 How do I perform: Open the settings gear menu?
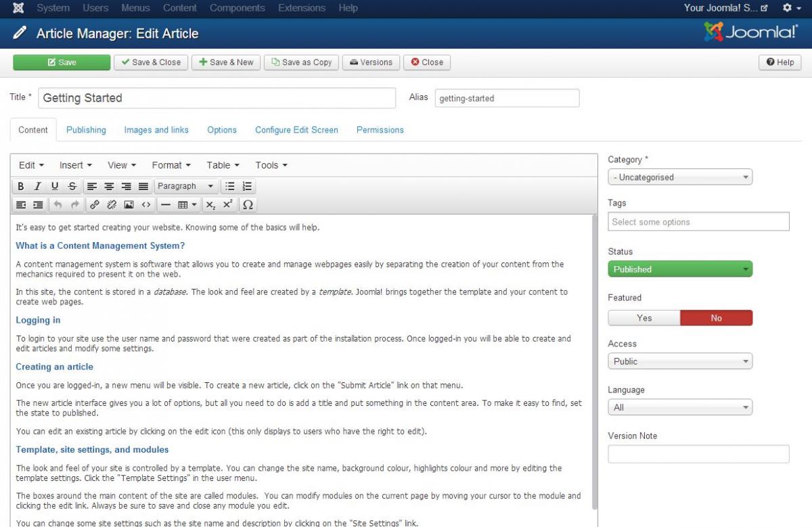tap(790, 8)
